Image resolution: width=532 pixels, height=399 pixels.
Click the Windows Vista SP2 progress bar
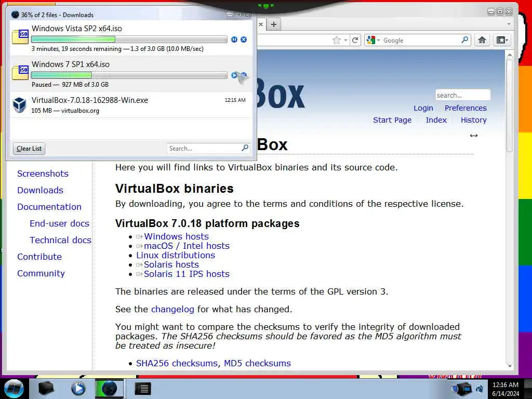129,39
